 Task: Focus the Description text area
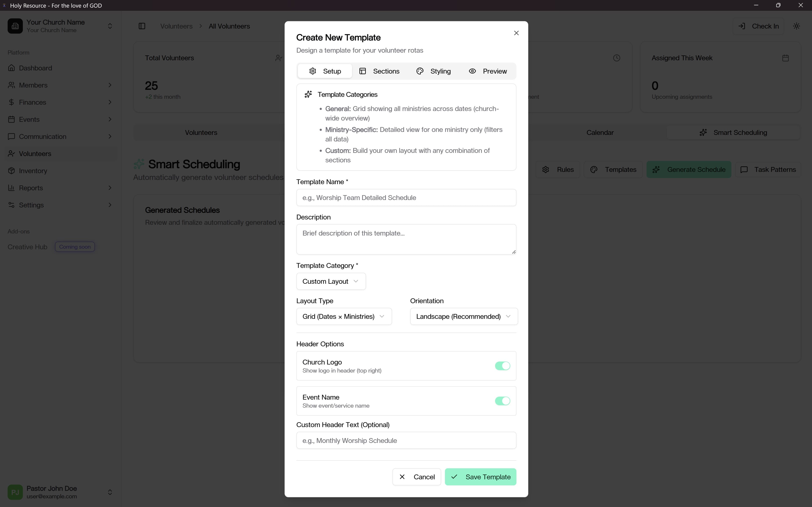point(406,239)
